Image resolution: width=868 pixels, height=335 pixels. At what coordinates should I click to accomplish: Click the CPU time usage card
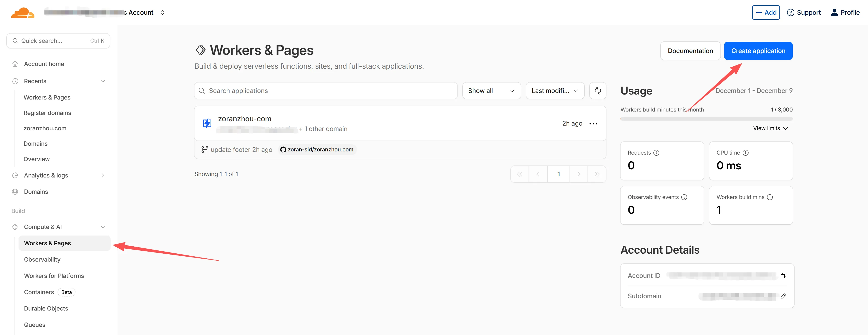tap(751, 161)
